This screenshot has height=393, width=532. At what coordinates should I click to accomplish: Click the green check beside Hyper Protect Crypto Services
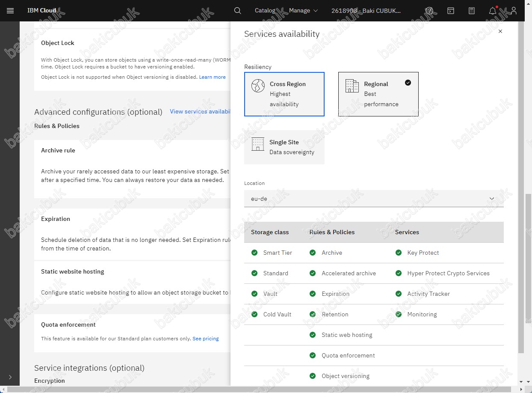(x=399, y=273)
